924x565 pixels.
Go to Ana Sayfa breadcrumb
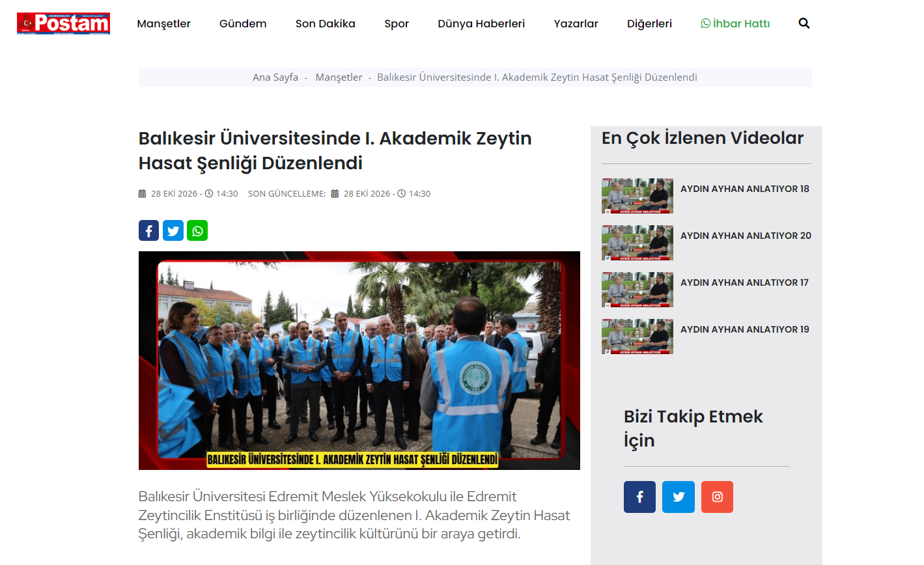point(275,77)
